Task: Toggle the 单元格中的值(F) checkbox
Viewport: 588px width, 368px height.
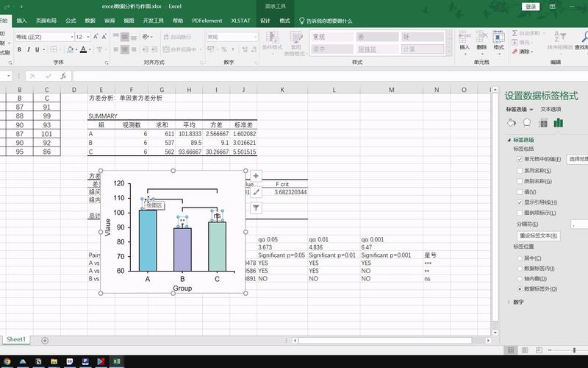Action: [x=520, y=159]
